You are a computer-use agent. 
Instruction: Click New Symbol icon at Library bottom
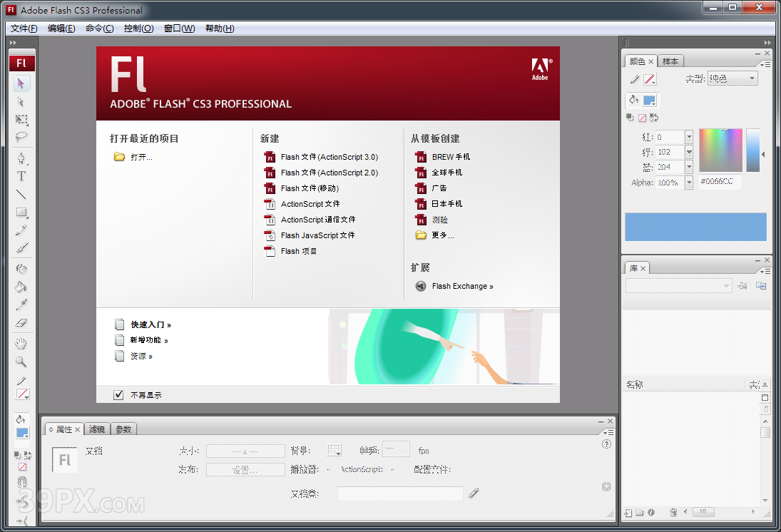[629, 513]
